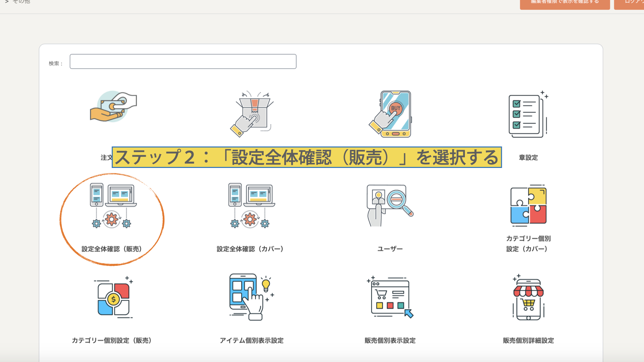Click the 販売個別詳細設定 text label

pos(528,341)
